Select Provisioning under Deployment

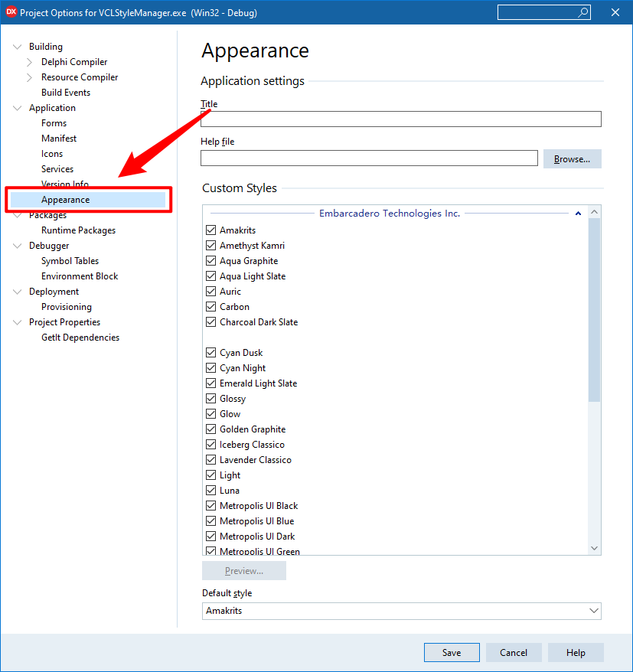point(67,307)
